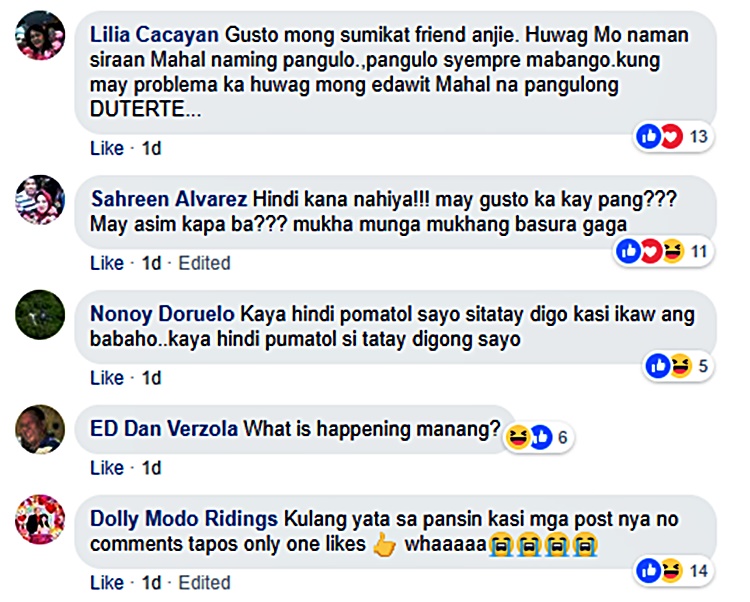Like Nonoy Doruelo's comment
Viewport: 750px width, 602px height.
(107, 378)
